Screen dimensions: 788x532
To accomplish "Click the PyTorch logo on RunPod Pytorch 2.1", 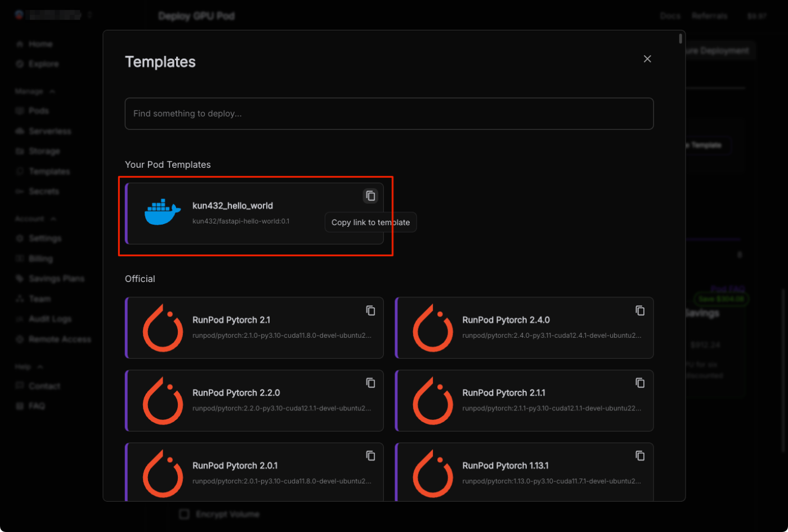I will click(x=163, y=328).
